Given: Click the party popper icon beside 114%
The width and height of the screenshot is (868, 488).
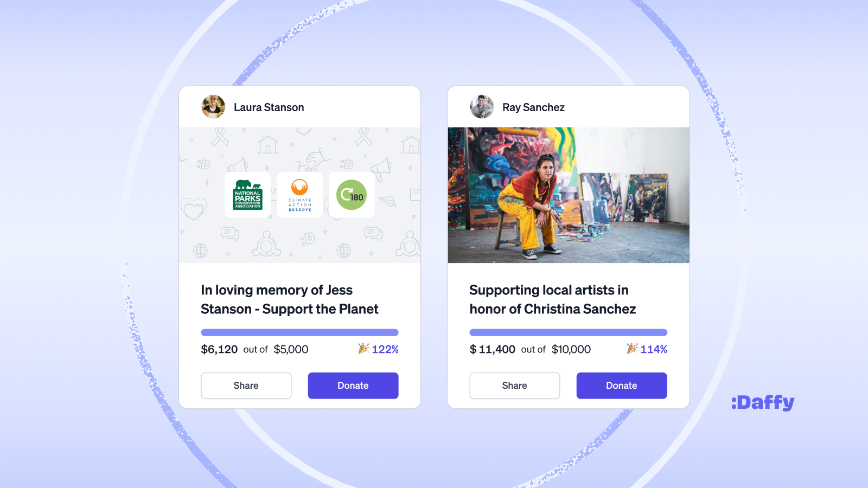Looking at the screenshot, I should click(x=632, y=349).
